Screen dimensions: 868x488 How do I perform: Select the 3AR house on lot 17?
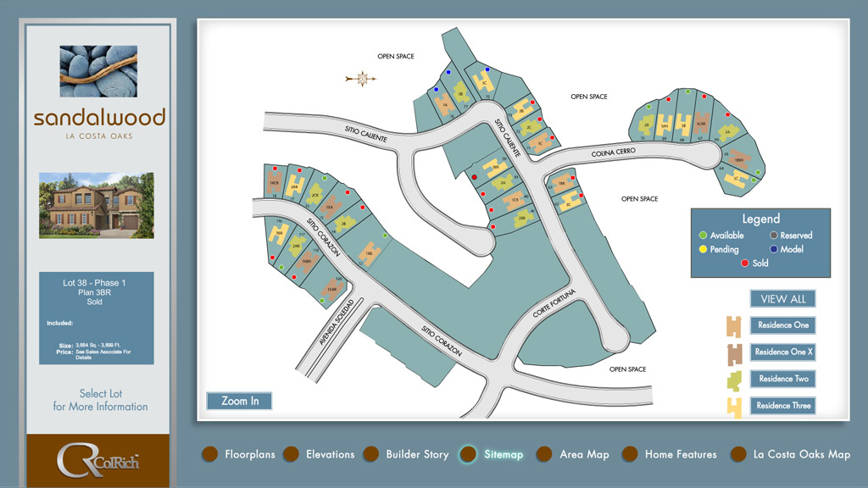coord(295,186)
